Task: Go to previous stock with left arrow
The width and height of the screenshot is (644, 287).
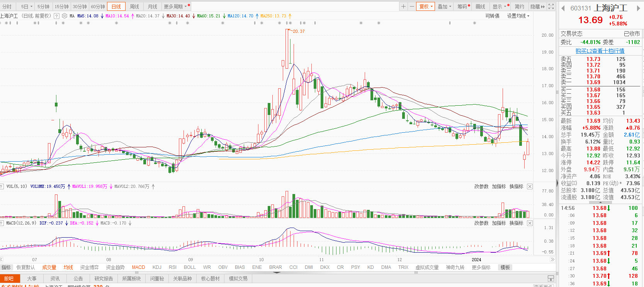Action: point(563,8)
